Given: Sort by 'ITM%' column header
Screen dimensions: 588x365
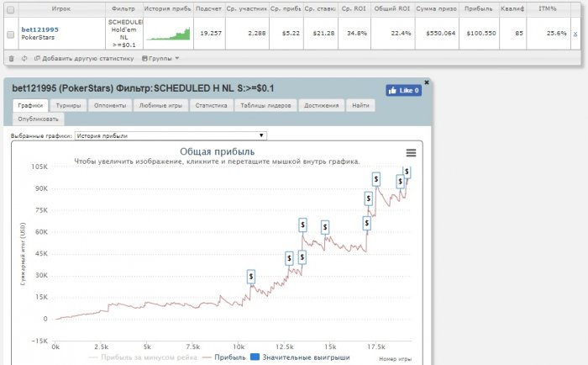Looking at the screenshot, I should (548, 8).
